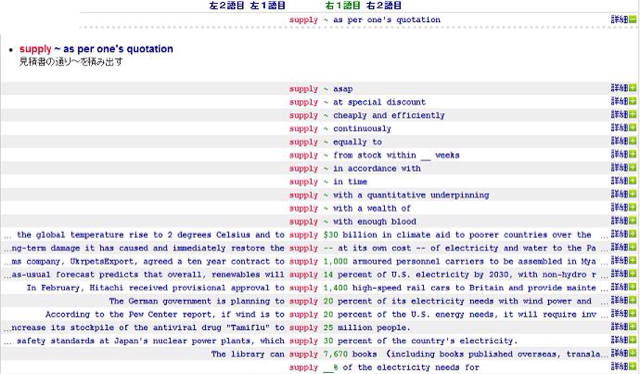
Task: Open 詳細 link for 'continuously'
Action: coord(620,127)
